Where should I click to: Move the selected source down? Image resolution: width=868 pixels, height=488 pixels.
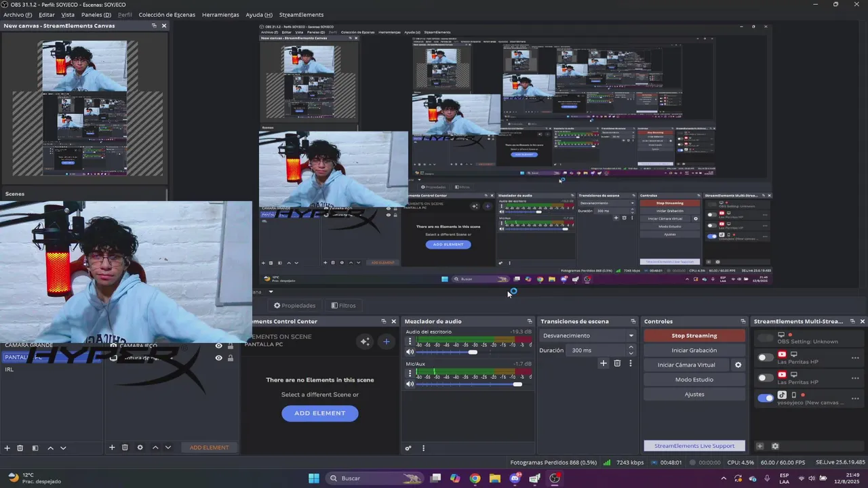[x=168, y=447]
